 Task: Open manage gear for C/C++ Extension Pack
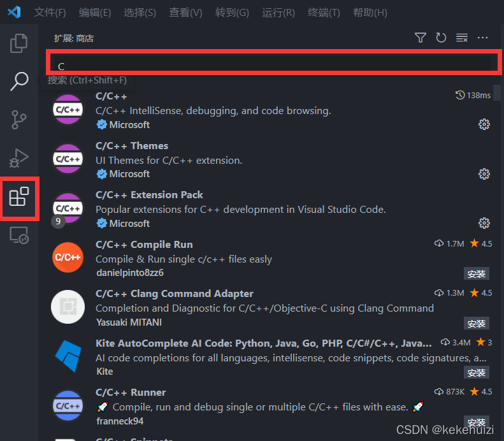[484, 223]
